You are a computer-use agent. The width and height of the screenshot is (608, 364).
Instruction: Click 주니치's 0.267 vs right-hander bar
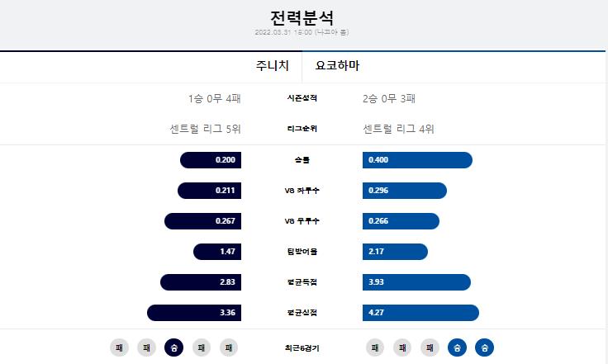point(202,220)
